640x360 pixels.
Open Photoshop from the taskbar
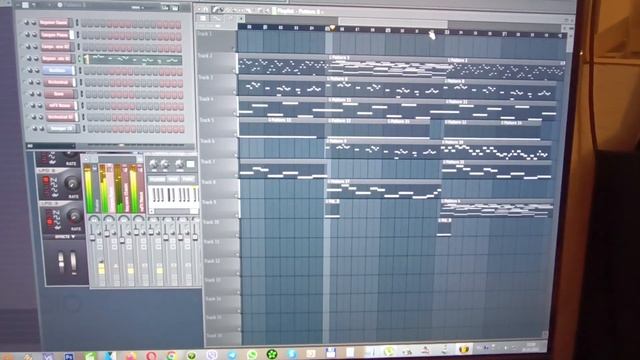69,357
